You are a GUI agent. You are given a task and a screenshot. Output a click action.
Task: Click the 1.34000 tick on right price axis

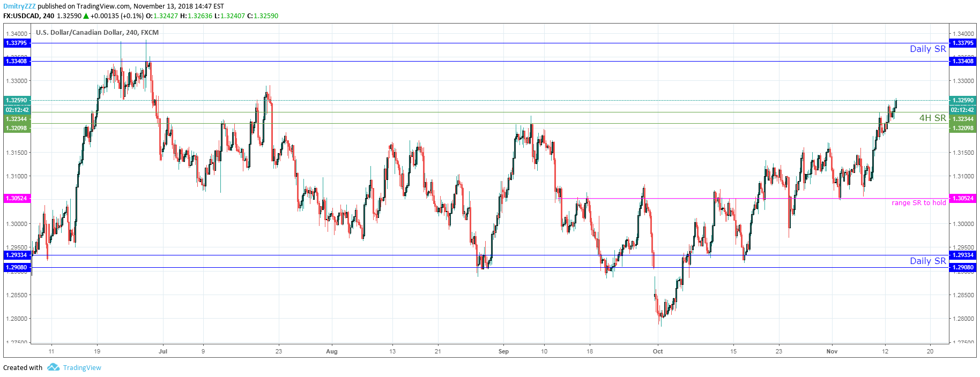click(x=964, y=34)
